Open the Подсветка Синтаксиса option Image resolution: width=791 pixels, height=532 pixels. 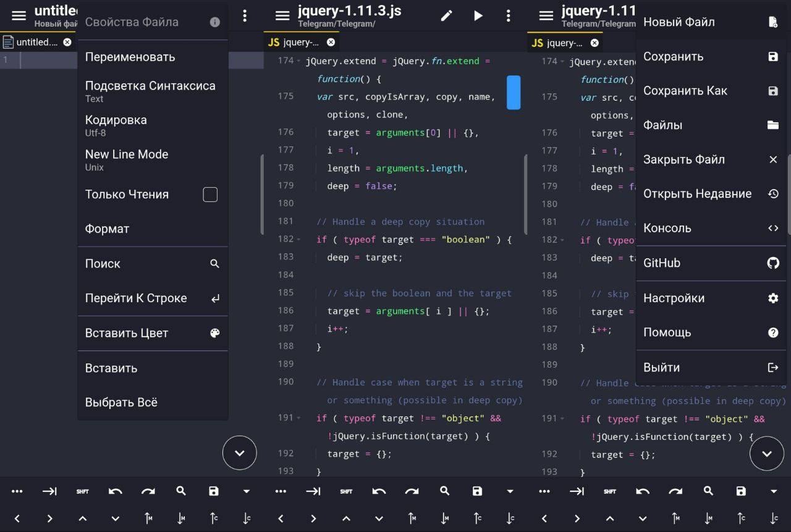click(153, 91)
